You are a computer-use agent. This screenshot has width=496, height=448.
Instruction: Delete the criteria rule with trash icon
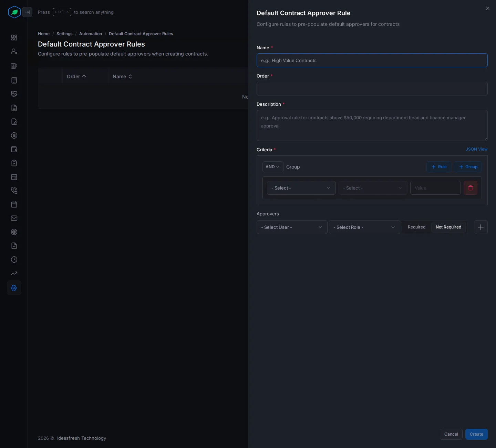[471, 188]
